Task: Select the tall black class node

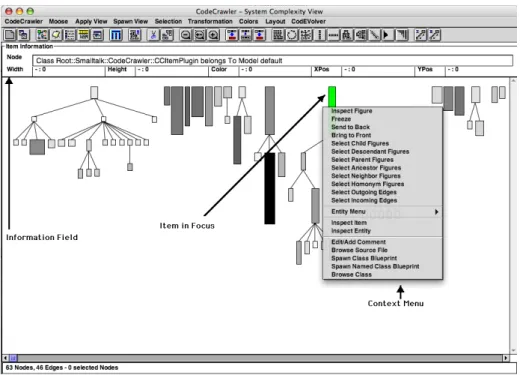Action: tap(270, 188)
